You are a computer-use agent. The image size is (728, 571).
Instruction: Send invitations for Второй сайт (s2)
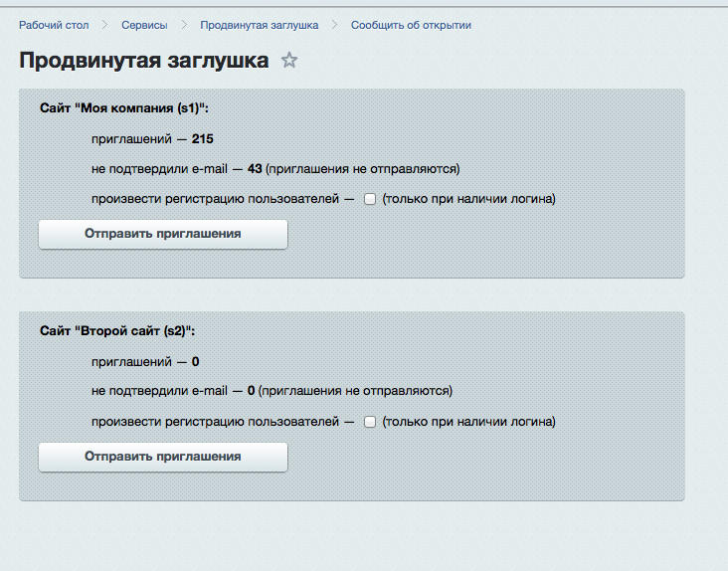click(163, 457)
